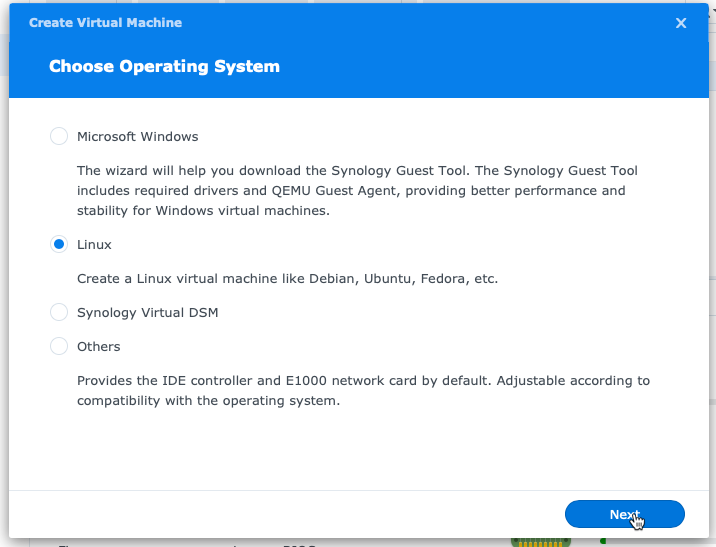Viewport: 716px width, 547px height.
Task: Click the white footer area left of Next
Action: click(x=280, y=514)
